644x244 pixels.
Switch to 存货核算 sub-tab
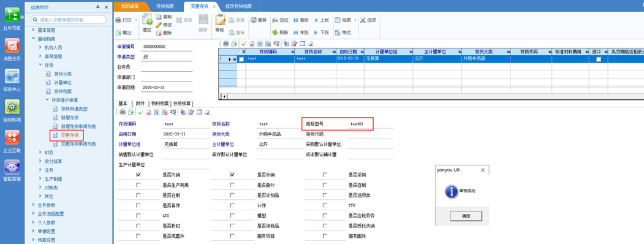pyautogui.click(x=182, y=104)
